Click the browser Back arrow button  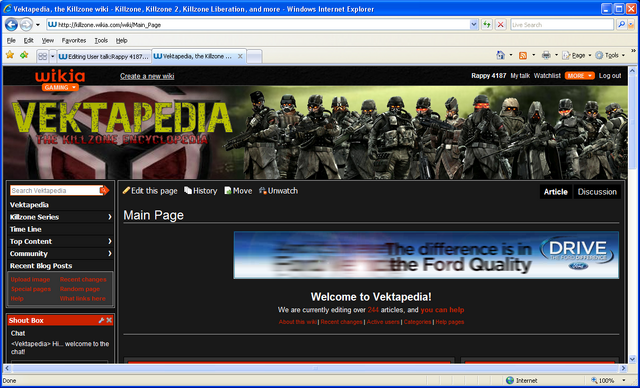pos(11,24)
